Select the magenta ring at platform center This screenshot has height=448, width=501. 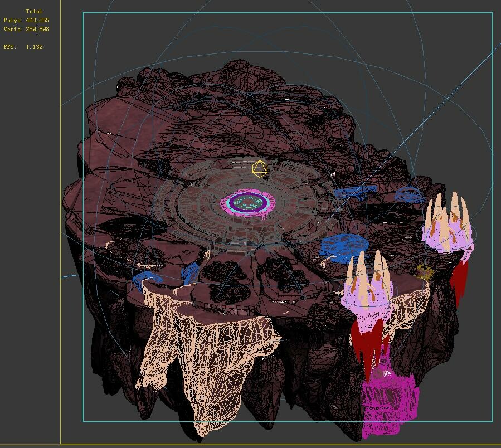point(247,202)
